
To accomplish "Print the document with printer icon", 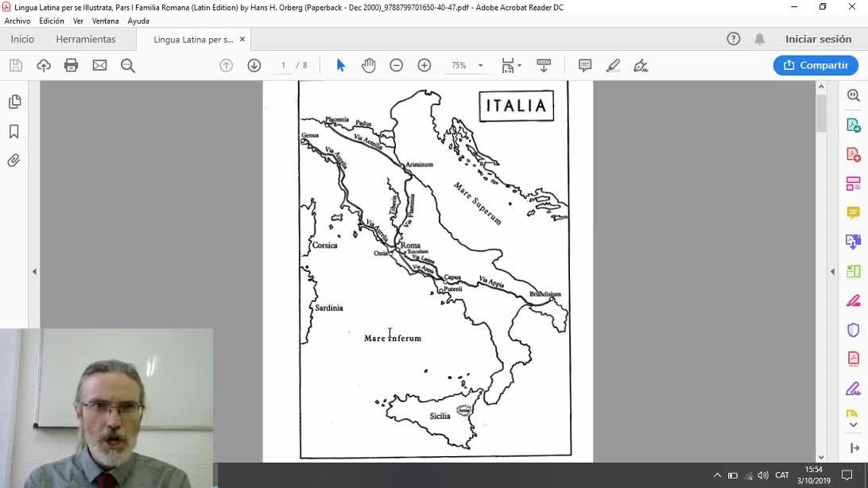I will tap(72, 65).
